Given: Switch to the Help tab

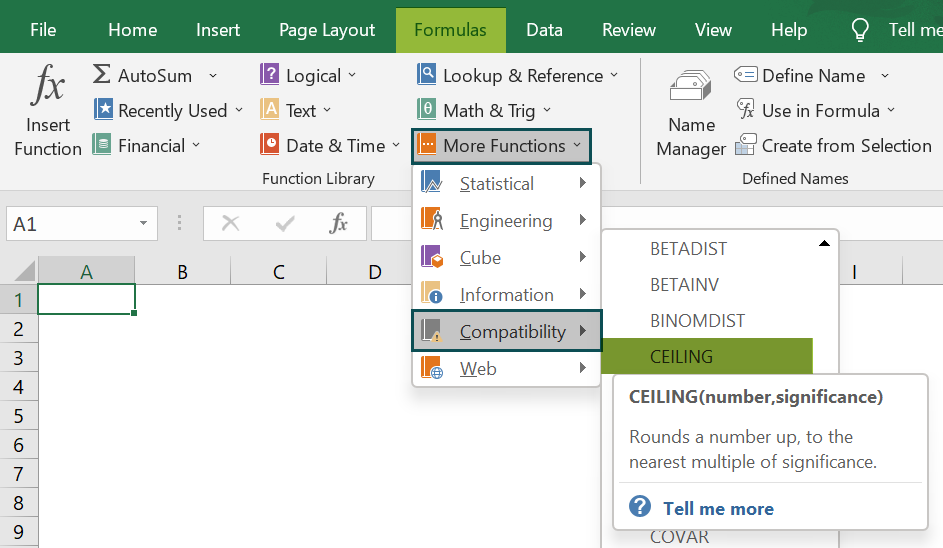Looking at the screenshot, I should (x=788, y=30).
